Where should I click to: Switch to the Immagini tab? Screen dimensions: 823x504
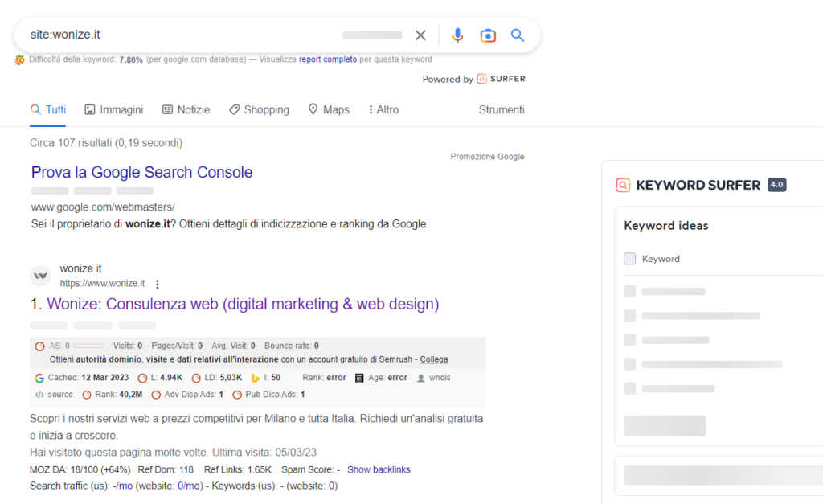[x=114, y=110]
